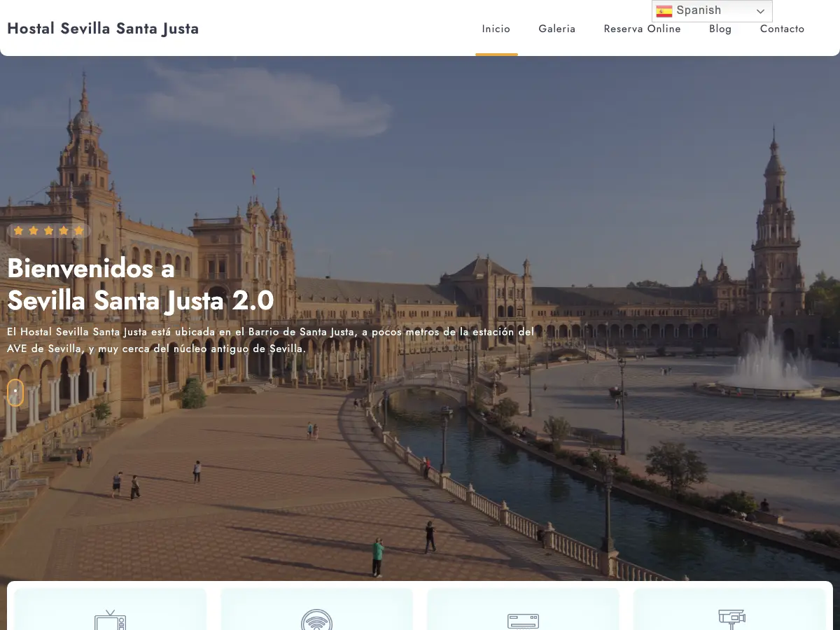
Task: Click the security camera amenity icon
Action: tap(731, 619)
